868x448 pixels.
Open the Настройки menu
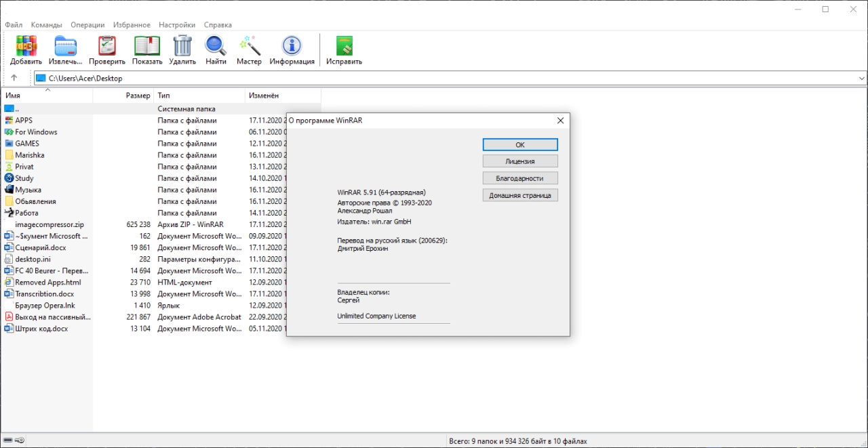pyautogui.click(x=177, y=25)
